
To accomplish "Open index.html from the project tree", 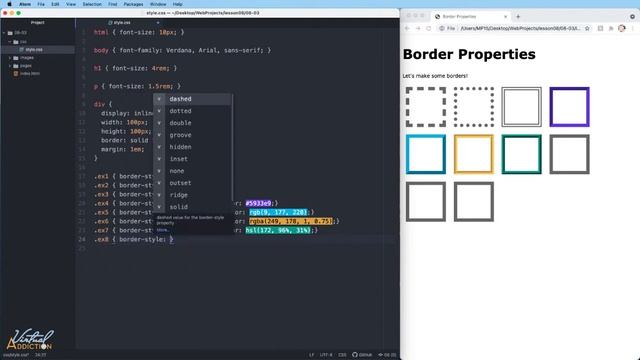I will click(27, 73).
